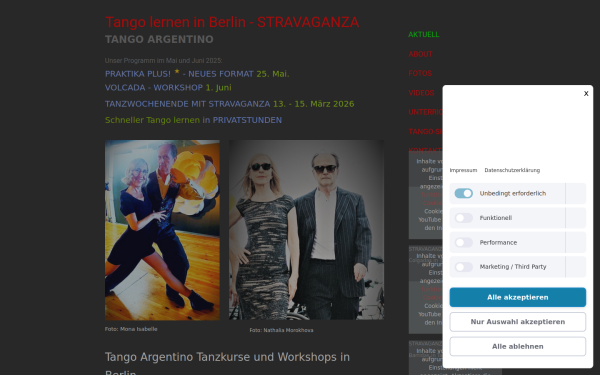Reject all cookies with Alle ablehnen
600x375 pixels.
click(518, 346)
